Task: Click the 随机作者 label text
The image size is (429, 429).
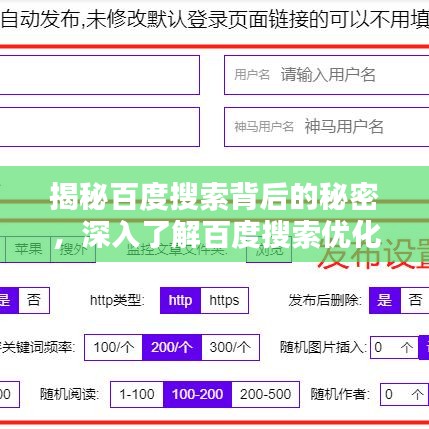Action: tap(340, 394)
